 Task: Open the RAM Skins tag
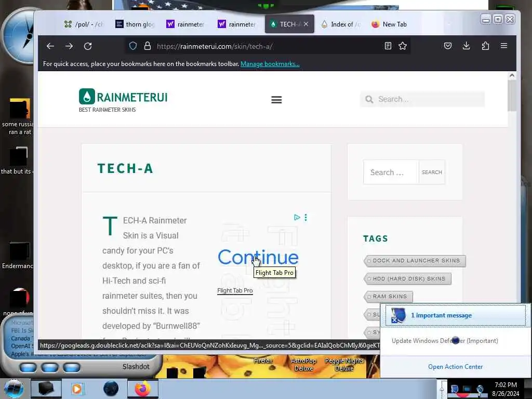(388, 297)
